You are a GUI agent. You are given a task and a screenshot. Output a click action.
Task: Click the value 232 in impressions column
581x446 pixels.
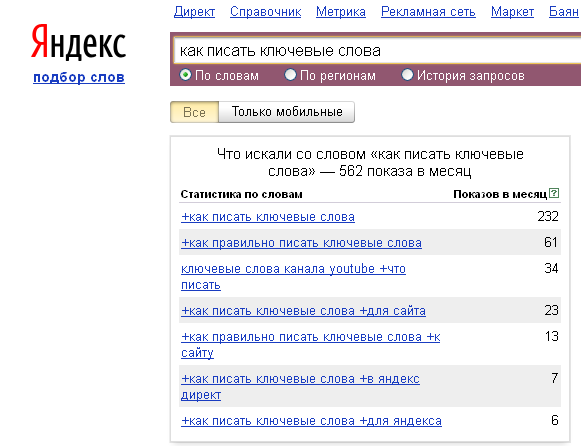tap(548, 216)
